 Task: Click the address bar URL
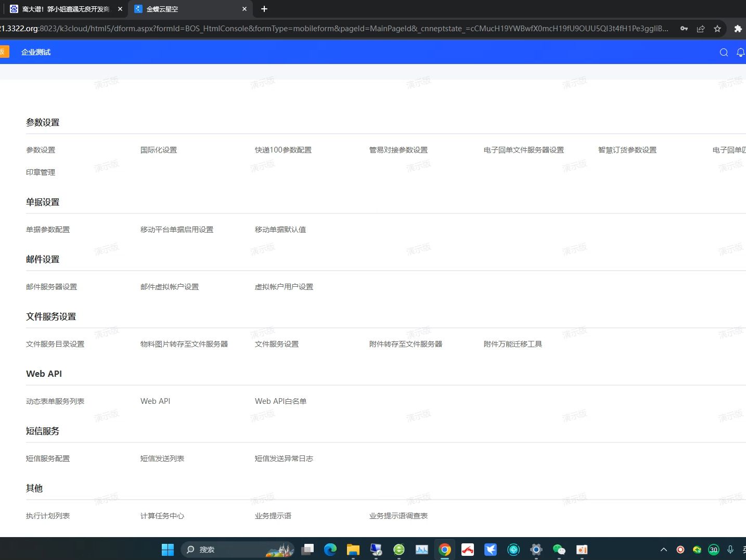click(333, 29)
